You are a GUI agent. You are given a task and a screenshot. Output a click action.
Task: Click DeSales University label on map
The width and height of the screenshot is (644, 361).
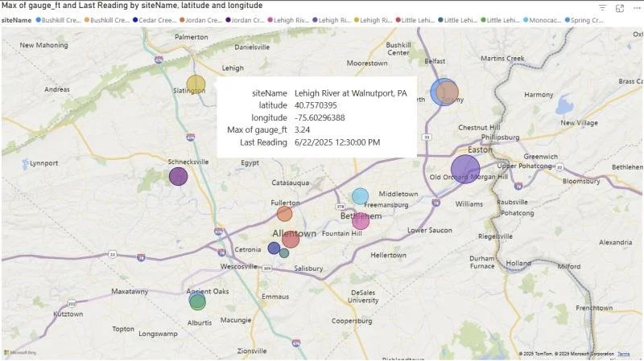pyautogui.click(x=363, y=296)
